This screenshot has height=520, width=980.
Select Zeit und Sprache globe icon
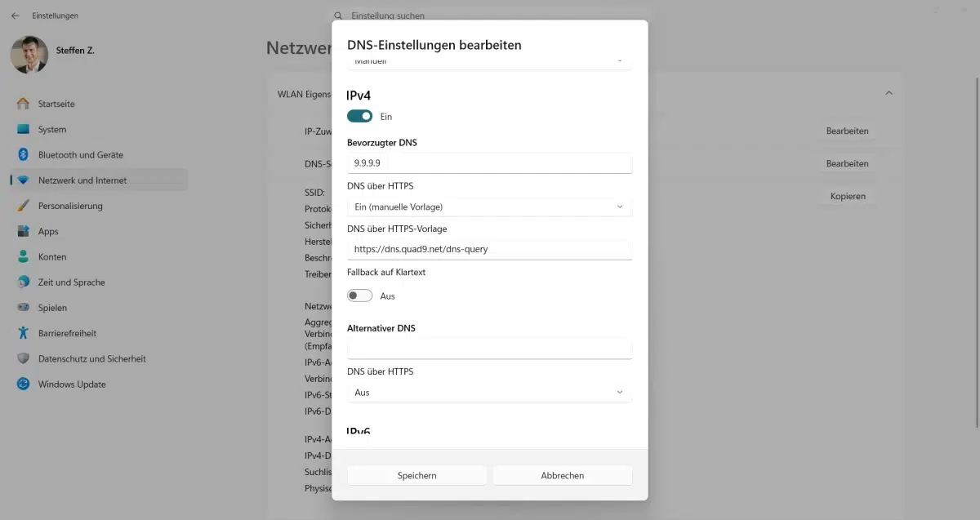tap(23, 282)
